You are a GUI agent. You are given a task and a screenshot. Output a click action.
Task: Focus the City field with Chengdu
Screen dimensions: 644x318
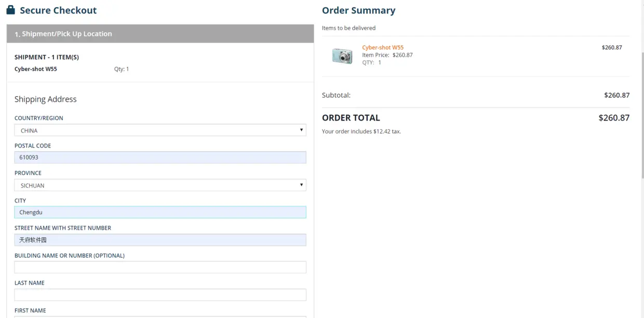(160, 212)
